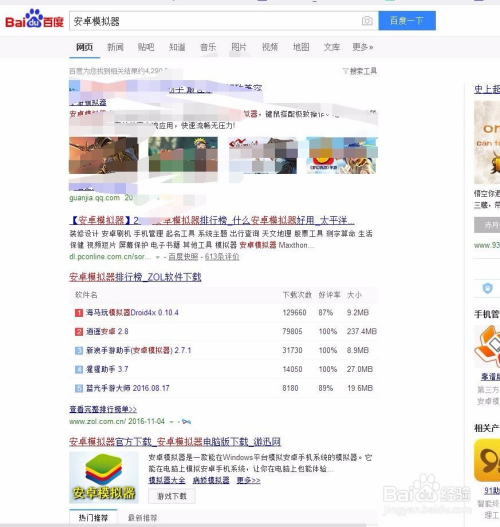Click the rank 4 badge icon
Image resolution: width=500 pixels, height=527 pixels.
[x=79, y=369]
